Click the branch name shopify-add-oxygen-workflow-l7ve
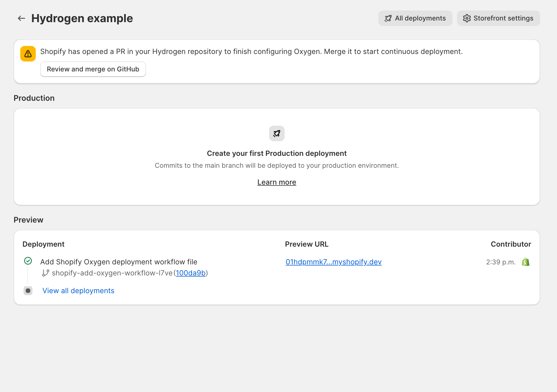The image size is (557, 392). pyautogui.click(x=112, y=273)
